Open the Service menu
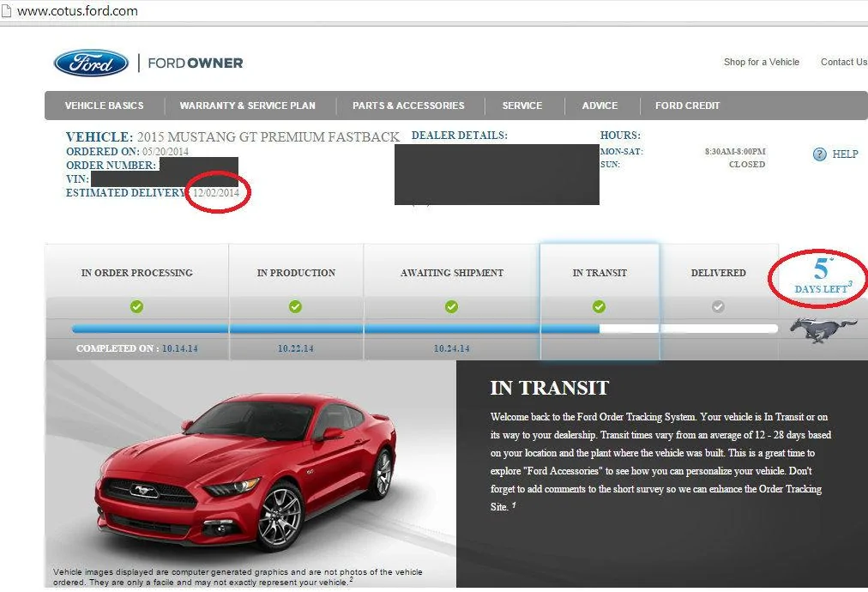Image resolution: width=868 pixels, height=592 pixels. (x=522, y=106)
